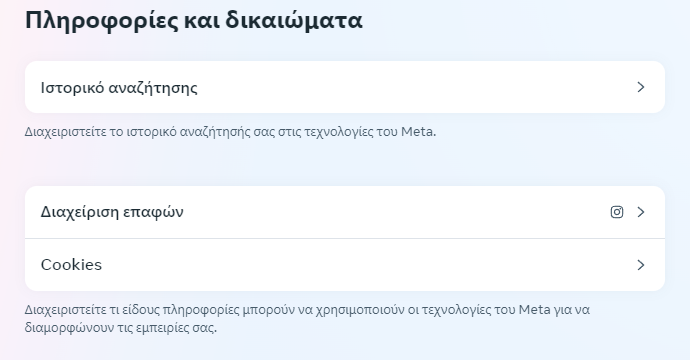The image size is (690, 360).
Task: Click the divider between Διαχείριση επαφών and Cookies
Action: click(x=345, y=239)
